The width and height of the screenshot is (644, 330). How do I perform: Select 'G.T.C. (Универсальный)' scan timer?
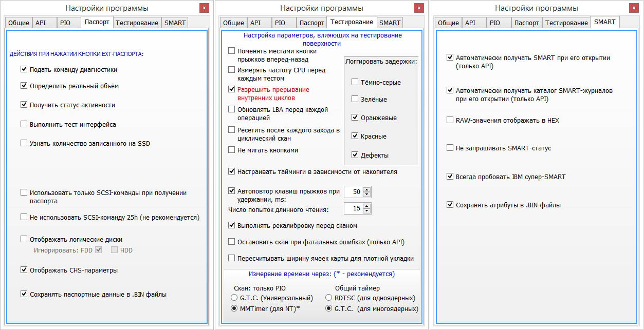234,298
